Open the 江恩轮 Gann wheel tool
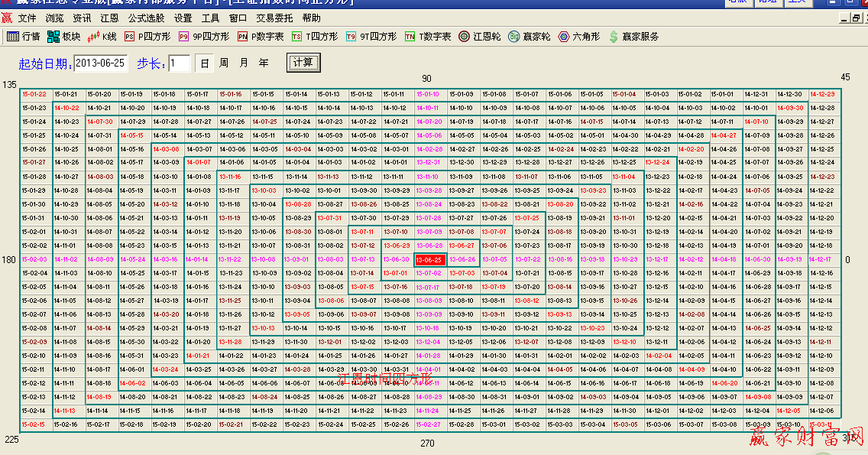This screenshot has width=868, height=455. [480, 36]
